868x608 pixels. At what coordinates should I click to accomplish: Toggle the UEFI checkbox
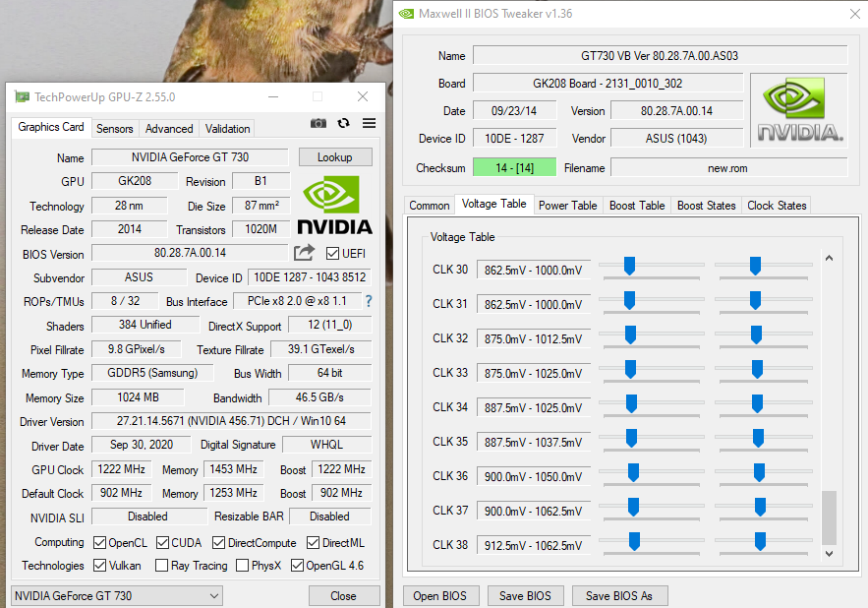tap(332, 253)
